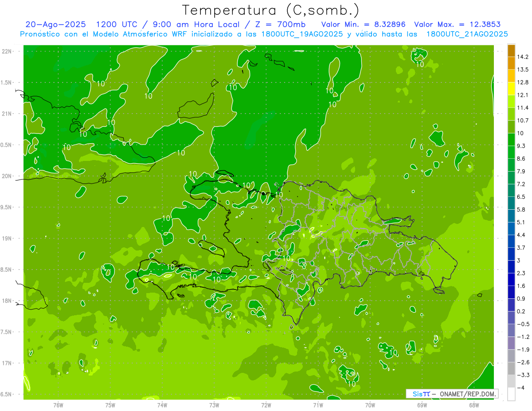The image size is (532, 411).
Task: Click the '76W' longitude axis label
Action: 58,405
